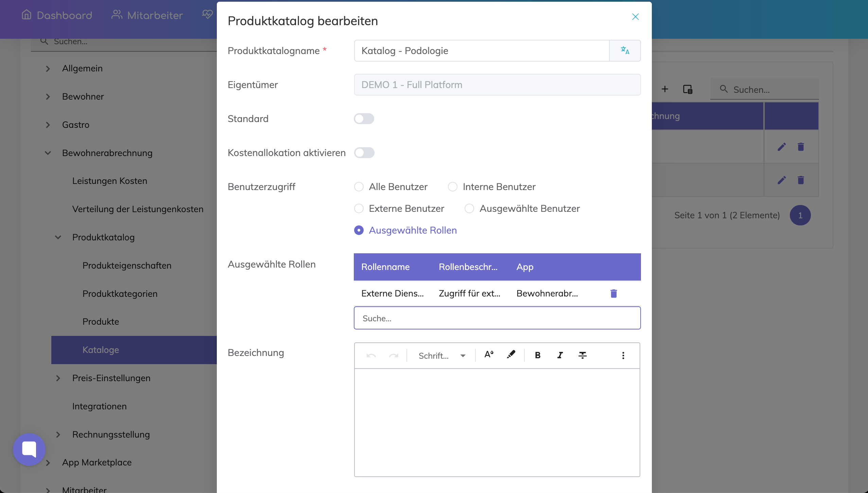Image resolution: width=868 pixels, height=493 pixels.
Task: Delete the Externe Dienstleister role row
Action: 613,293
